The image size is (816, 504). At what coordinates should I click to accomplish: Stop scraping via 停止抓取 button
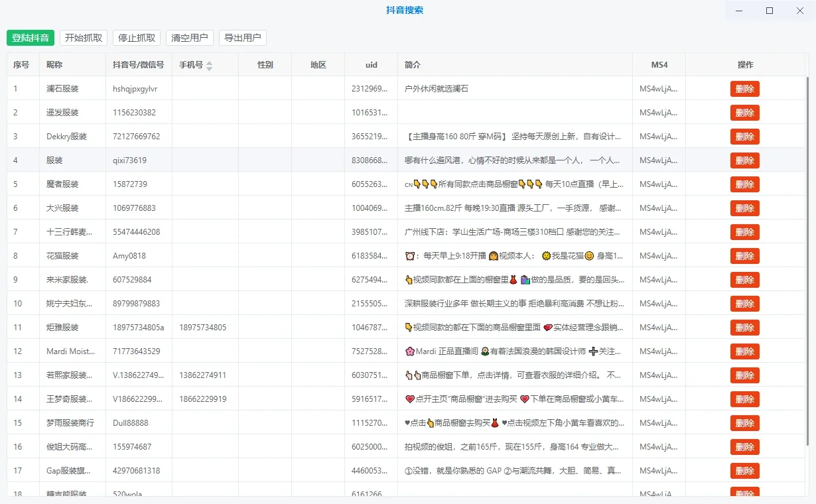tap(137, 38)
